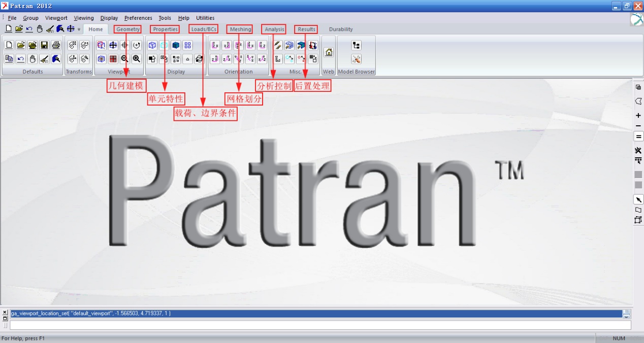Switch to the Loads/BCs tab
The width and height of the screenshot is (644, 343).
tap(204, 29)
